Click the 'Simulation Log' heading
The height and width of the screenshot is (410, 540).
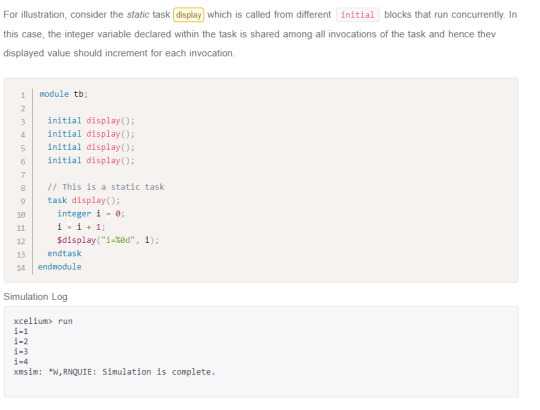coord(35,297)
